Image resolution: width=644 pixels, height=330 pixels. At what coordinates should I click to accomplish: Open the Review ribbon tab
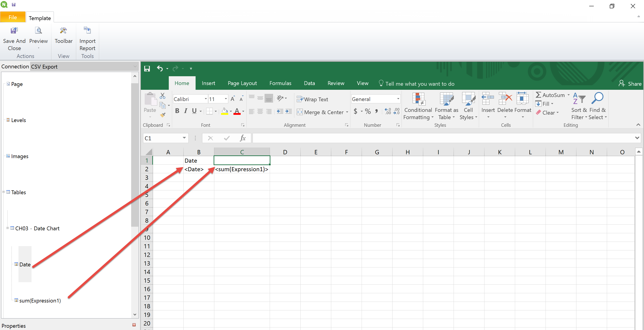(336, 83)
